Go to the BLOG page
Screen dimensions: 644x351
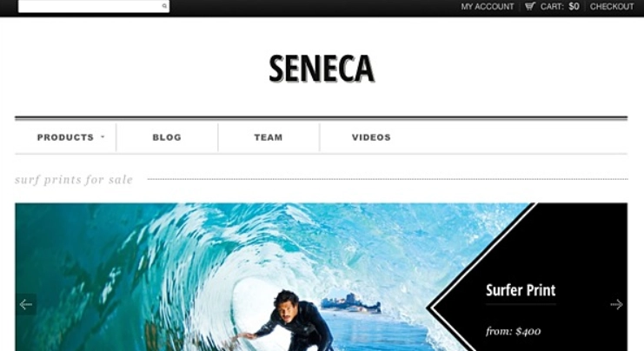(x=167, y=137)
